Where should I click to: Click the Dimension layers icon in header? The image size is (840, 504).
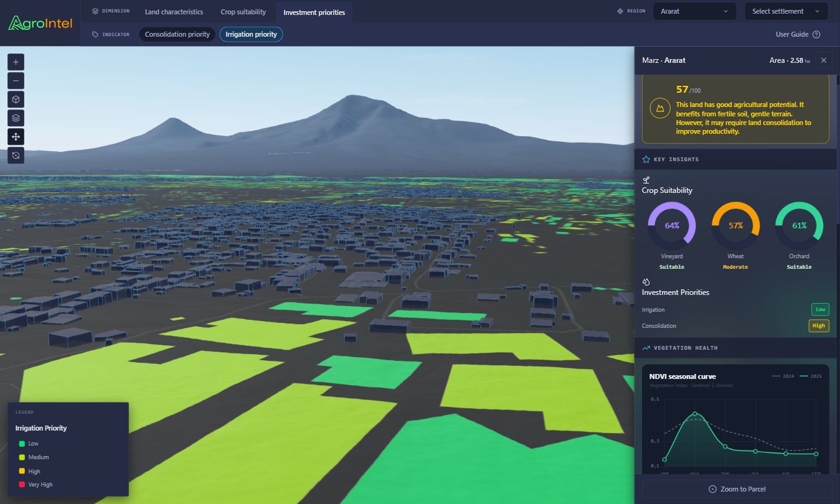pyautogui.click(x=95, y=11)
